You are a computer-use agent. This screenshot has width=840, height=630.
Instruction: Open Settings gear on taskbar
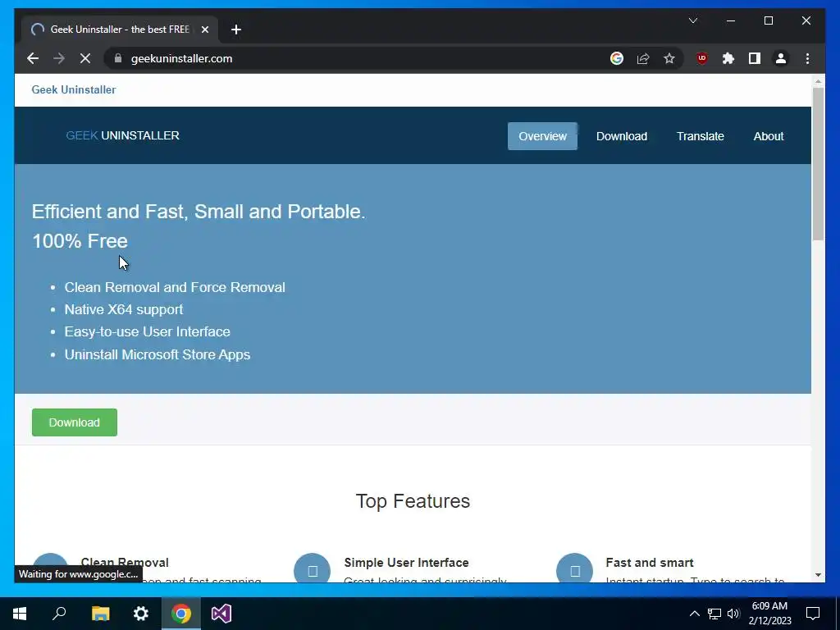click(141, 614)
